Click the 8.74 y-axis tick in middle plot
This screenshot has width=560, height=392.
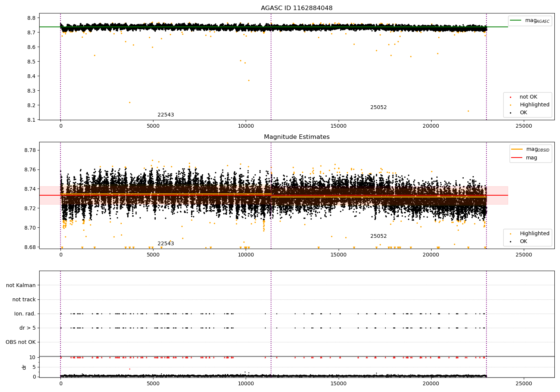[x=30, y=189]
